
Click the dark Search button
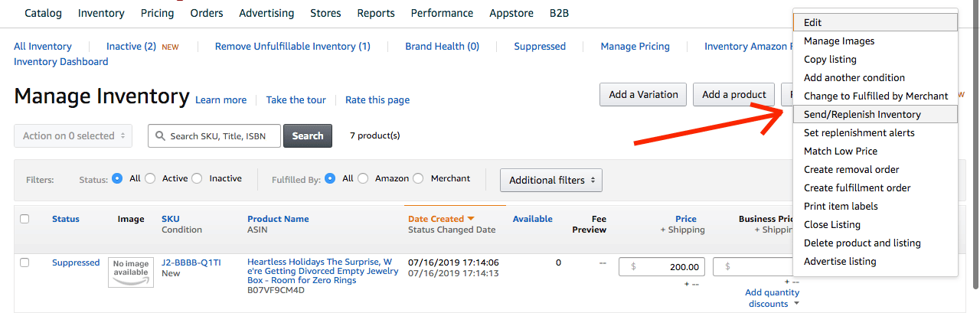[x=308, y=135]
